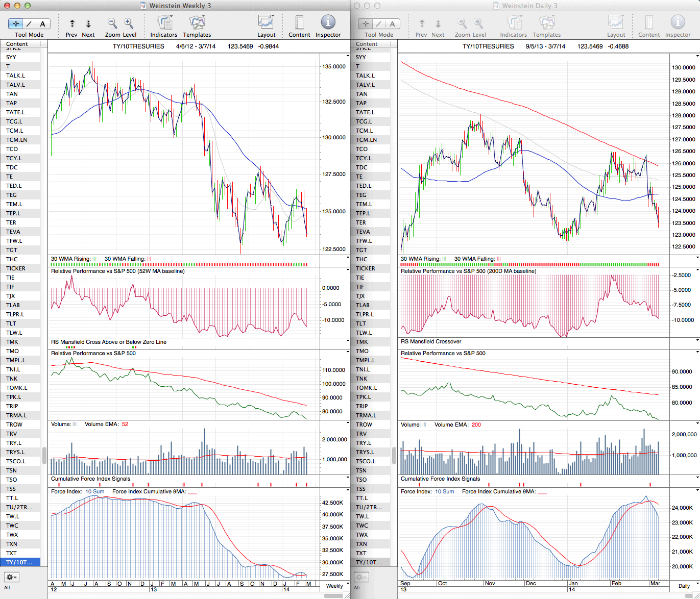Click the zoom out magnifier
Screen dimensions: 700x599
pos(112,23)
